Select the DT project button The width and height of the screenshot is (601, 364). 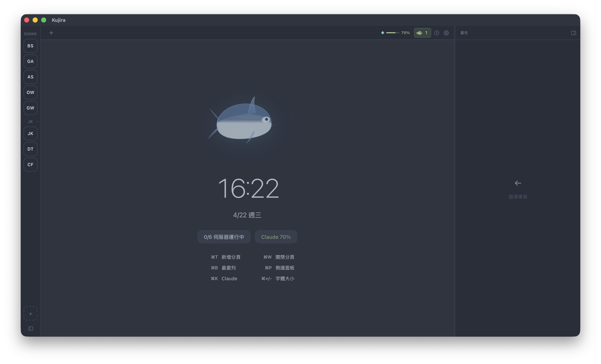point(31,149)
